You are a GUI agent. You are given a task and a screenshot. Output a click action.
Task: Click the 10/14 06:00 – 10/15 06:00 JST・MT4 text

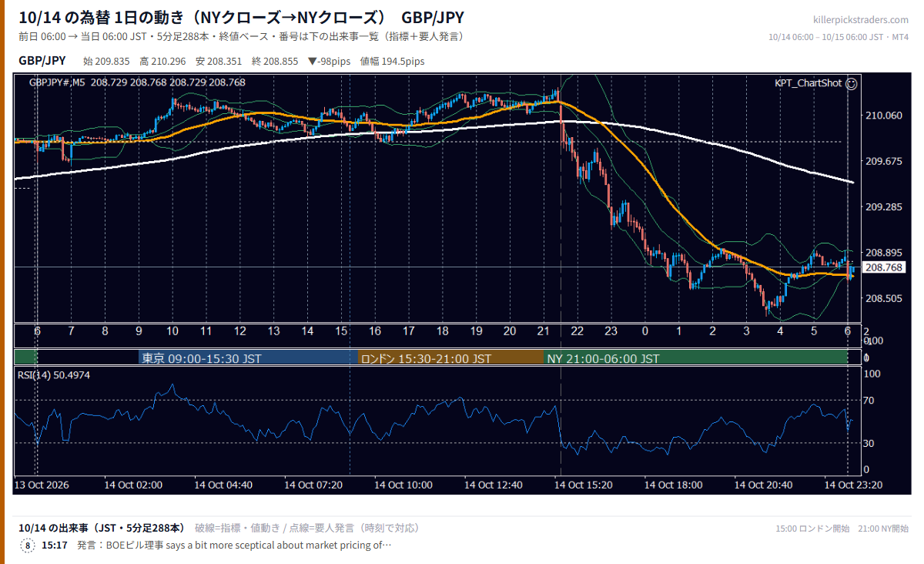coord(839,37)
